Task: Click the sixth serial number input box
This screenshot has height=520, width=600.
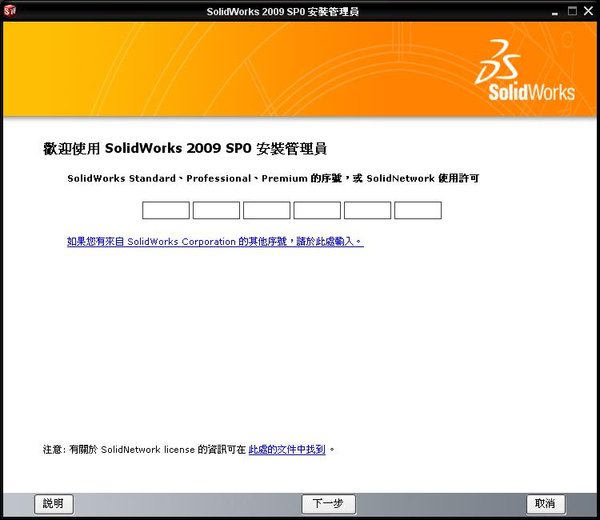Action: [x=418, y=210]
